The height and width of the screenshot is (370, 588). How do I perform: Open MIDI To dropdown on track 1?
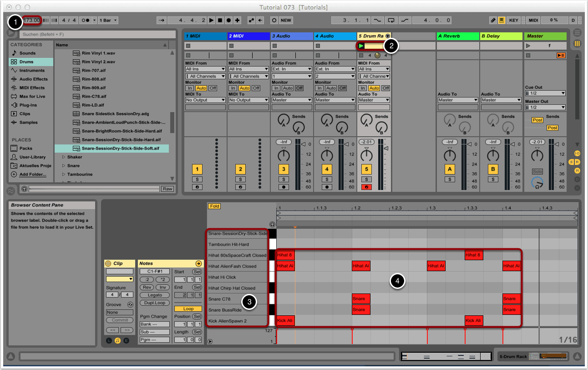(x=205, y=100)
